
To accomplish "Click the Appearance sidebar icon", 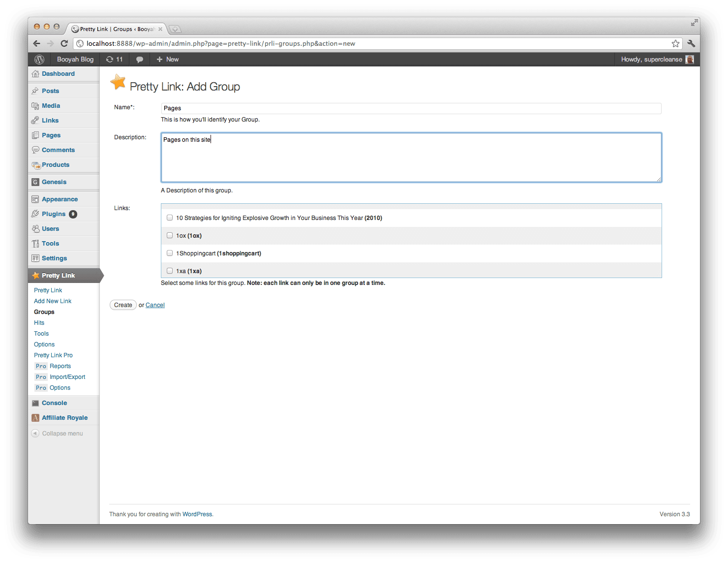I will 35,199.
